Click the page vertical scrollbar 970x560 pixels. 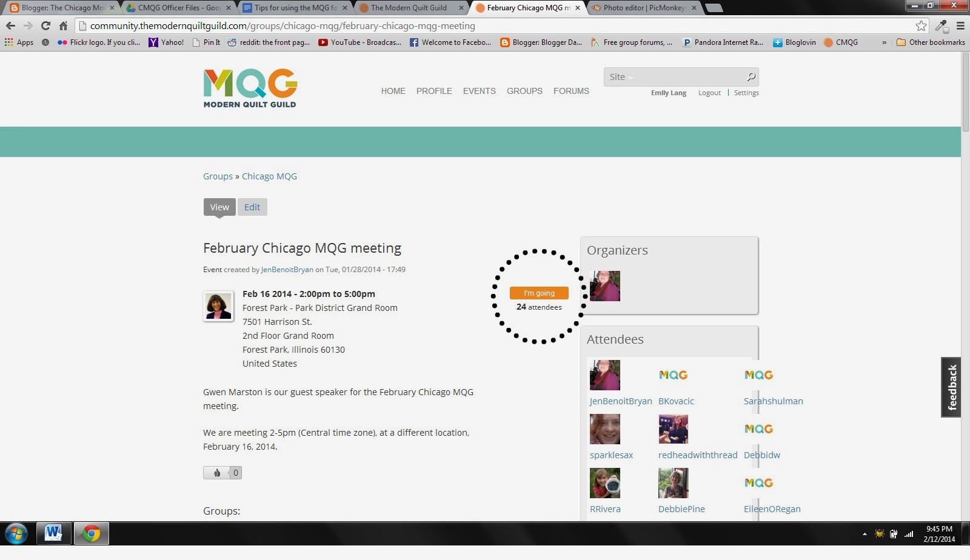coord(965,91)
